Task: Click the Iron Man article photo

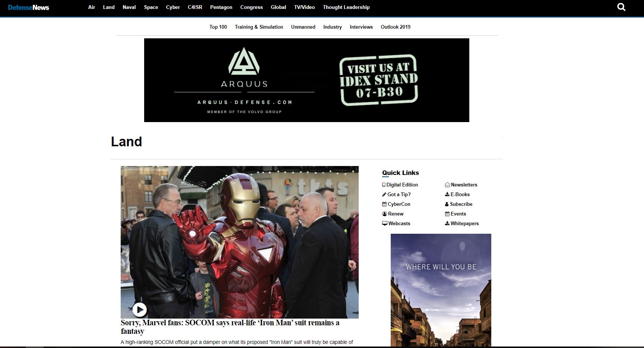Action: [x=239, y=242]
